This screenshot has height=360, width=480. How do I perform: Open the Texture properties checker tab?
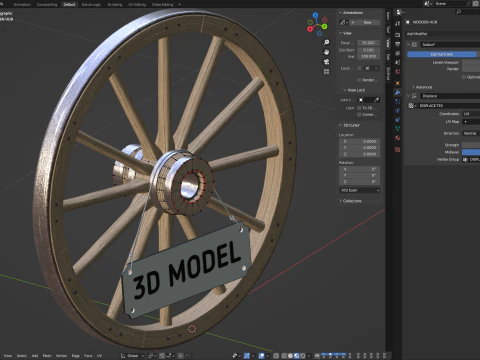(397, 150)
